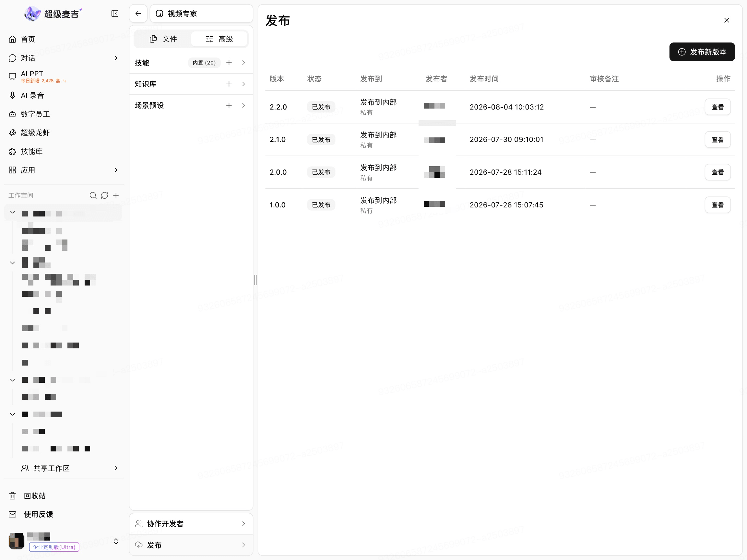Open 数字员工 in sidebar
Viewport: 747px width, 560px height.
tap(64, 114)
